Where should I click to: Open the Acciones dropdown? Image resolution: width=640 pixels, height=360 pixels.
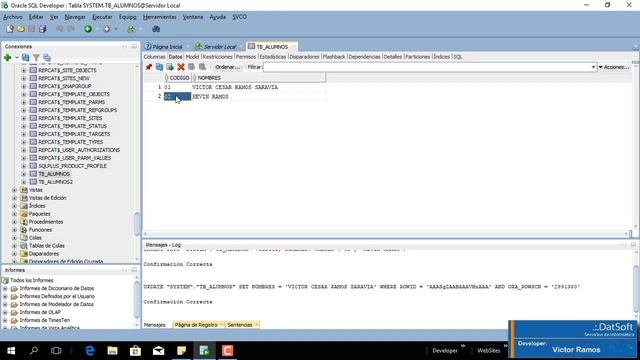614,67
